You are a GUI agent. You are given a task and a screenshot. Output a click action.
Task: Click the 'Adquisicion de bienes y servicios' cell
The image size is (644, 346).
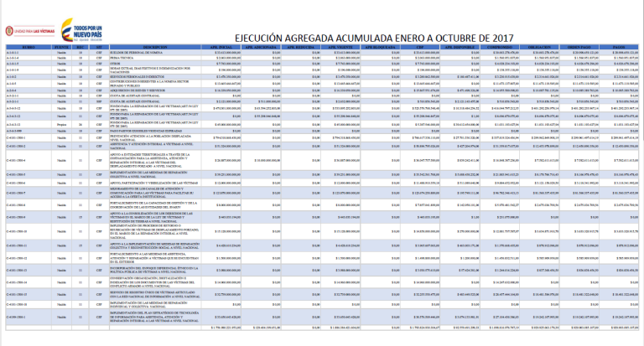click(155, 90)
